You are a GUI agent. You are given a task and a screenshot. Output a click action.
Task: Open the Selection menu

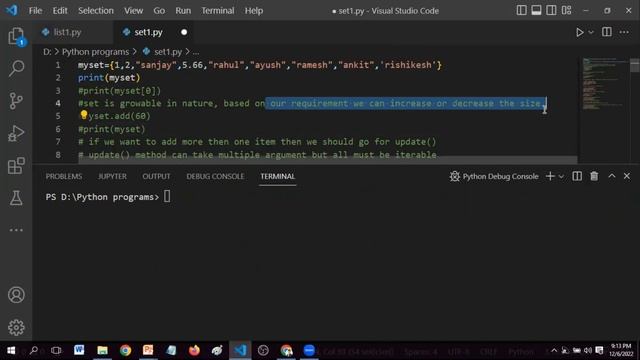96,11
